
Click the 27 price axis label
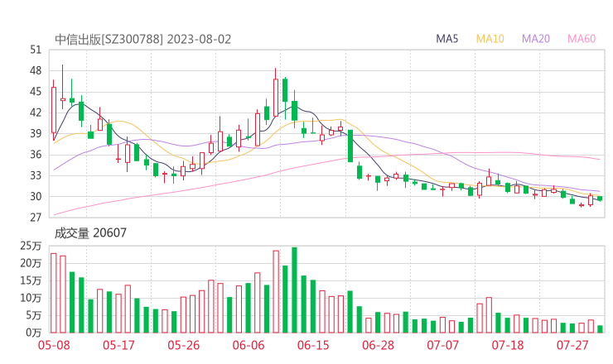[36, 217]
